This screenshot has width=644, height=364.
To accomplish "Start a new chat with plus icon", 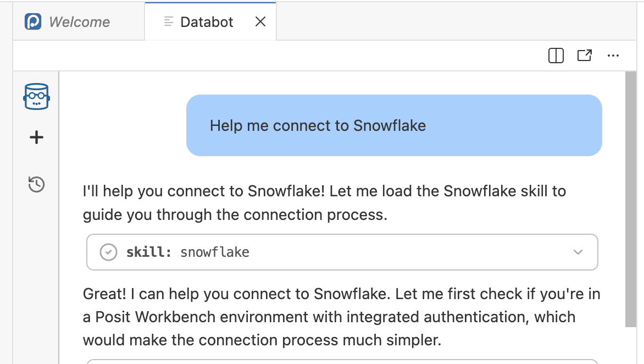I will tap(36, 137).
